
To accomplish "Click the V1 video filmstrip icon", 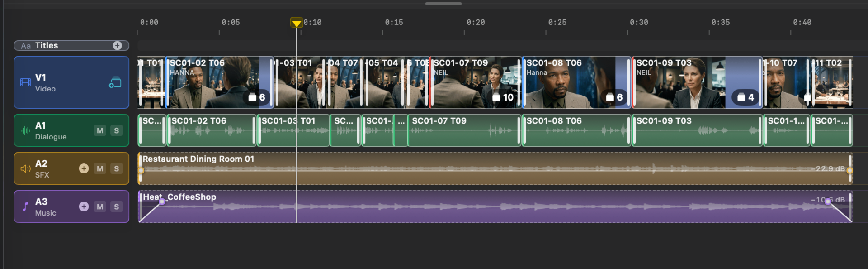I will pyautogui.click(x=25, y=82).
